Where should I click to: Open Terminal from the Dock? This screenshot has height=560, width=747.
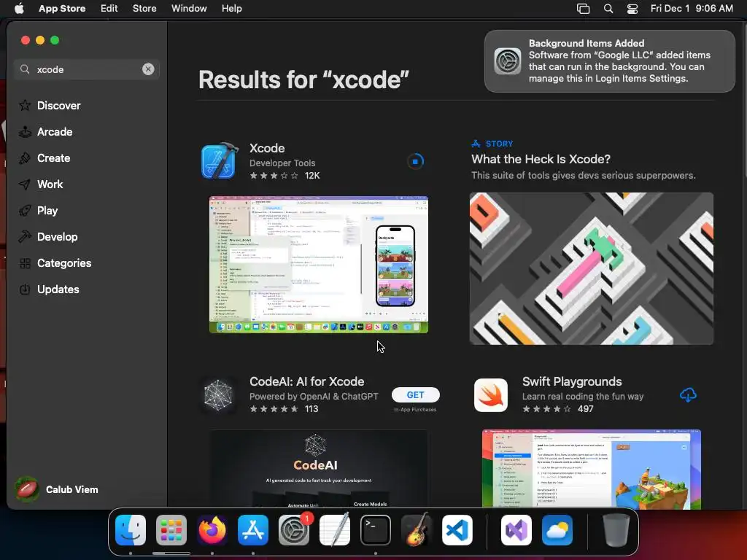(376, 530)
